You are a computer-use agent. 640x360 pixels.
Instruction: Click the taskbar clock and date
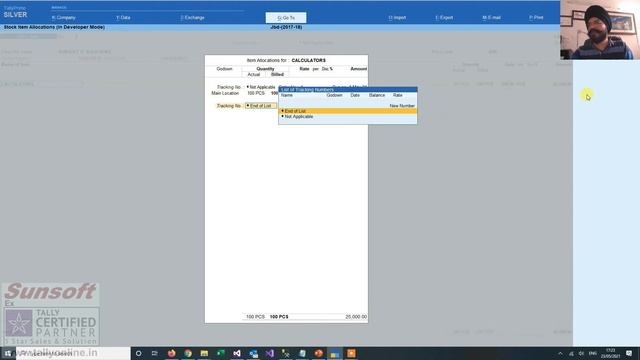click(610, 353)
